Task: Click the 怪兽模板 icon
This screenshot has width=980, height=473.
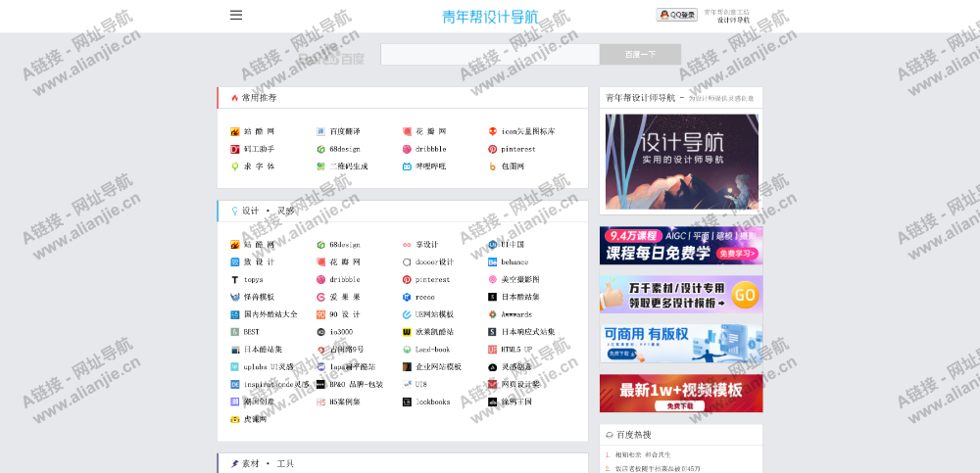Action: (235, 298)
